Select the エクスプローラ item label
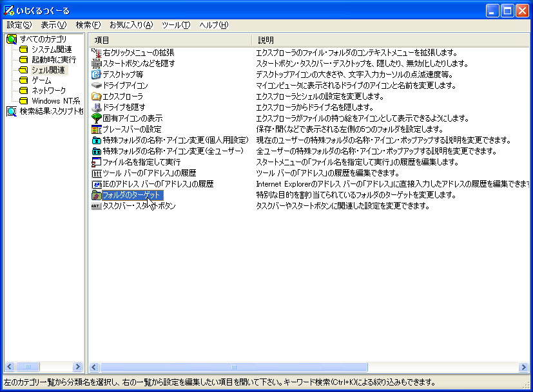533x392 pixels. (x=122, y=97)
